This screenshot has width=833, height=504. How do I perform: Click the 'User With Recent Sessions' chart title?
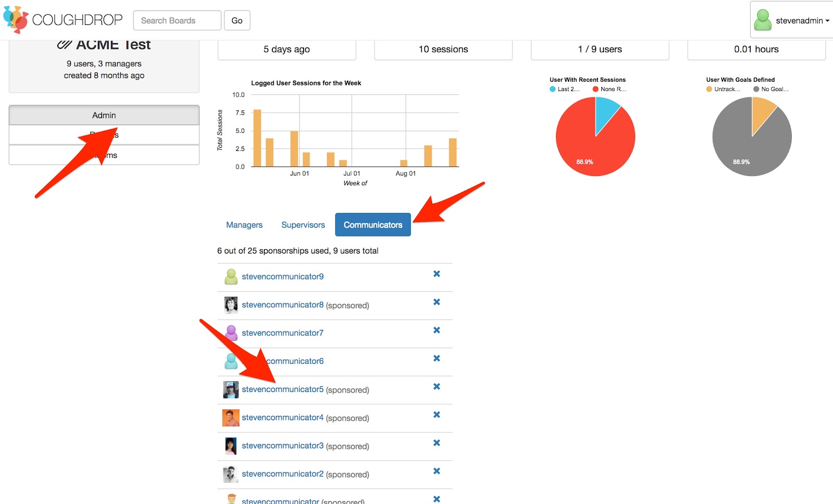(588, 80)
